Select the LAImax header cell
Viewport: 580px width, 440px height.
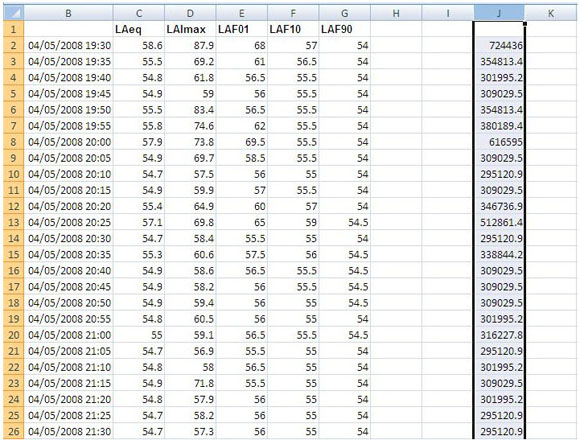(190, 29)
